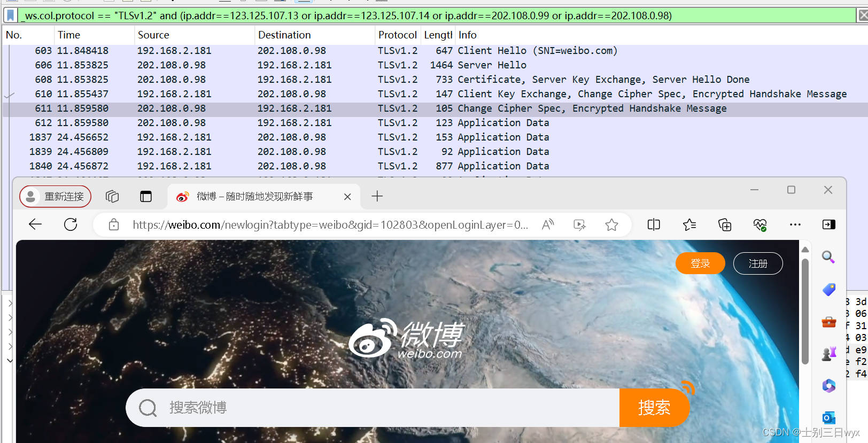Toggle the Edge sidebar button
The width and height of the screenshot is (868, 443).
coord(829,224)
